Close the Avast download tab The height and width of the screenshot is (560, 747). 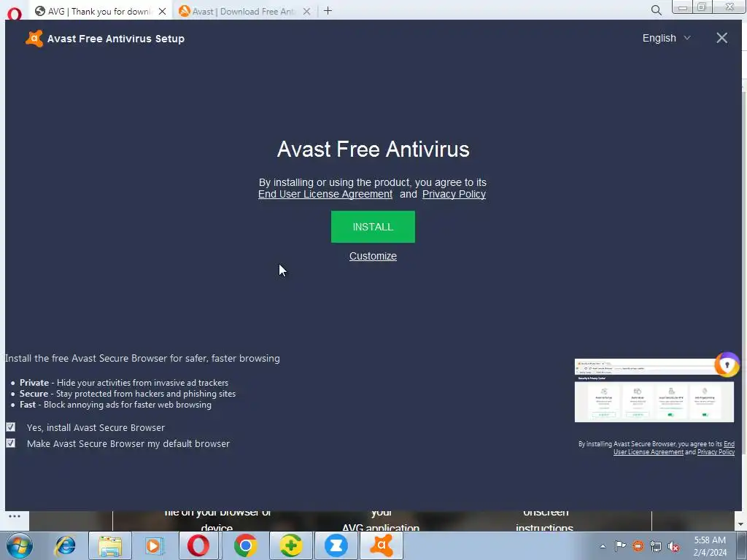tap(307, 12)
